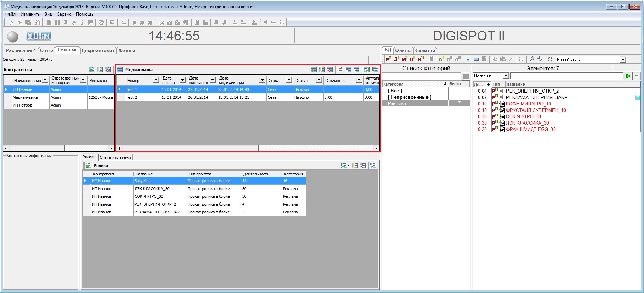Select the Медиамузыка contractor row

59,97
